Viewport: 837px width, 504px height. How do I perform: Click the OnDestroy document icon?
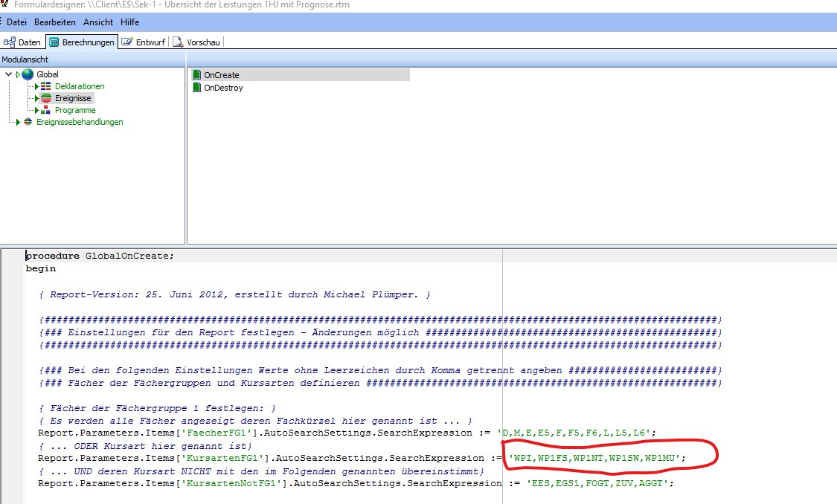pos(197,88)
